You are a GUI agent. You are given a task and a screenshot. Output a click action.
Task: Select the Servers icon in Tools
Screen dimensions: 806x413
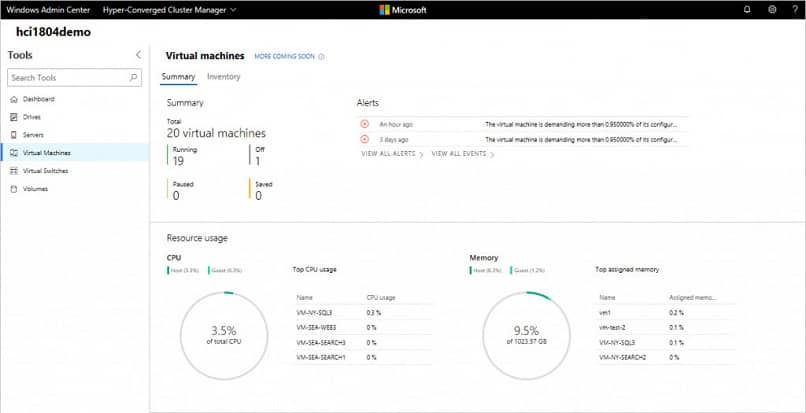pyautogui.click(x=13, y=135)
